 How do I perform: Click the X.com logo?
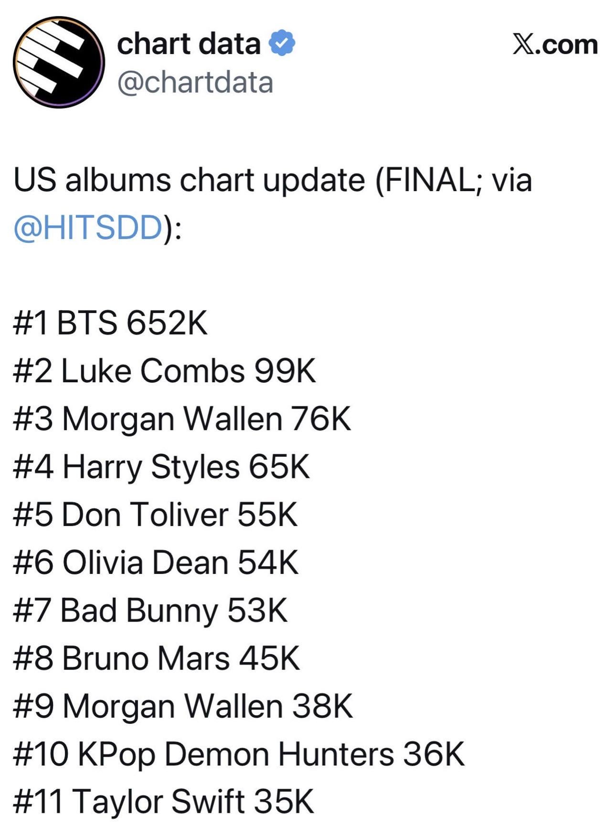555,45
